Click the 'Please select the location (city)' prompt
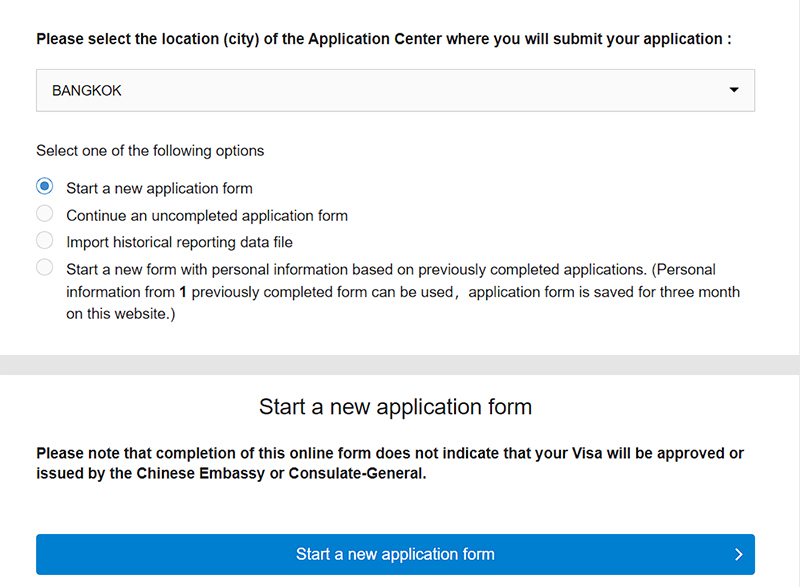This screenshot has height=587, width=800. (x=384, y=39)
